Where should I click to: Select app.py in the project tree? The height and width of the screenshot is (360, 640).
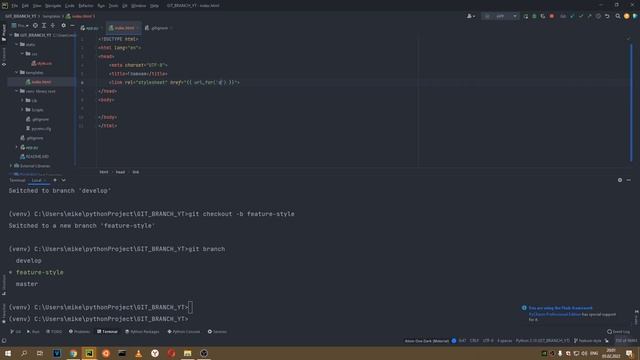tap(29, 147)
